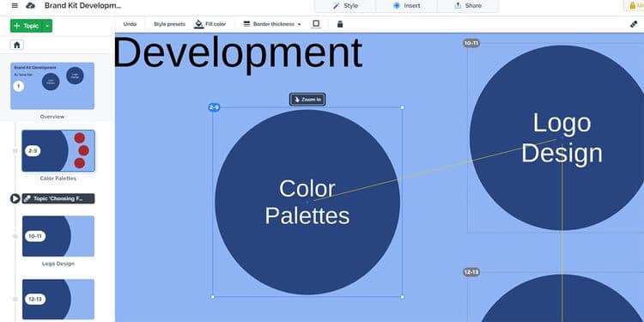Click the bottom-left selection handle
644x322 pixels.
[213, 296]
